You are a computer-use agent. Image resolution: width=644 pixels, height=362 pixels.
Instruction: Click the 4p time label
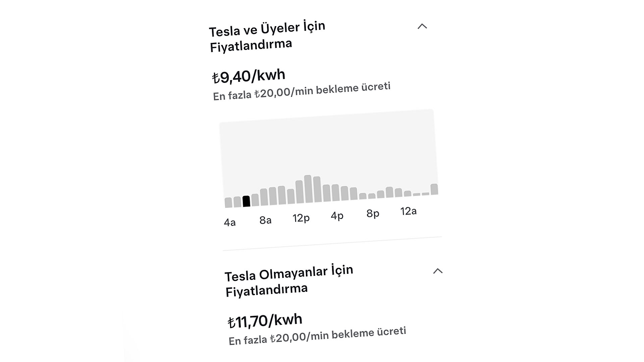pyautogui.click(x=337, y=216)
